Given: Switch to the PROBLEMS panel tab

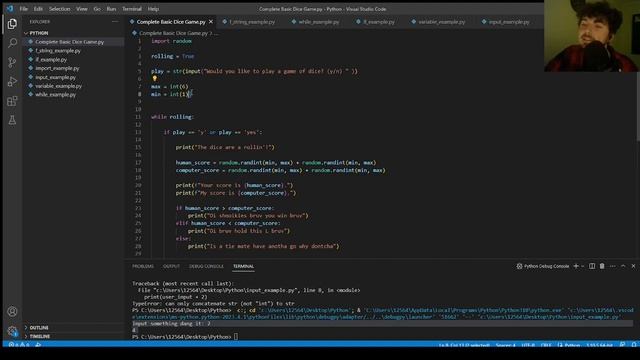Looking at the screenshot, I should point(143,266).
